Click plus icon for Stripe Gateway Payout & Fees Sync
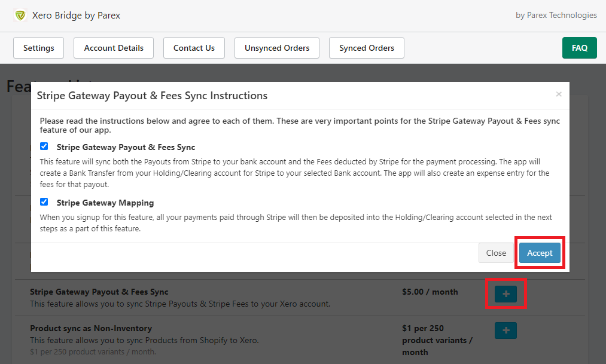The height and width of the screenshot is (364, 606). tap(505, 293)
